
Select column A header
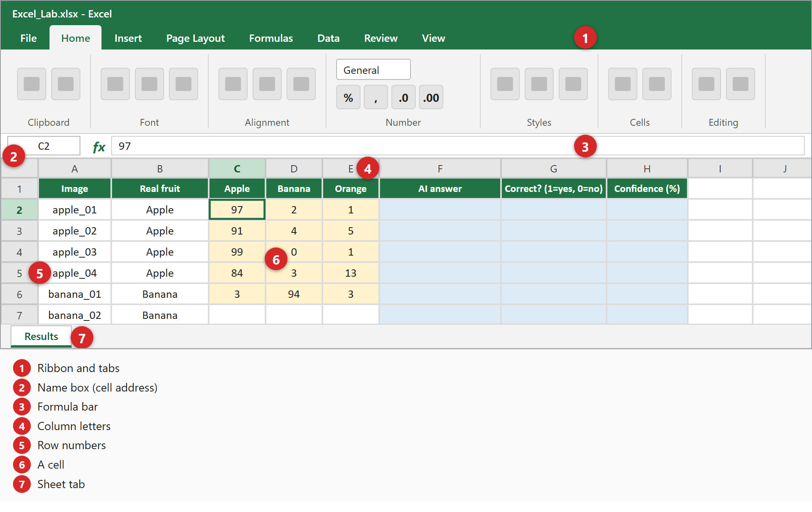75,169
